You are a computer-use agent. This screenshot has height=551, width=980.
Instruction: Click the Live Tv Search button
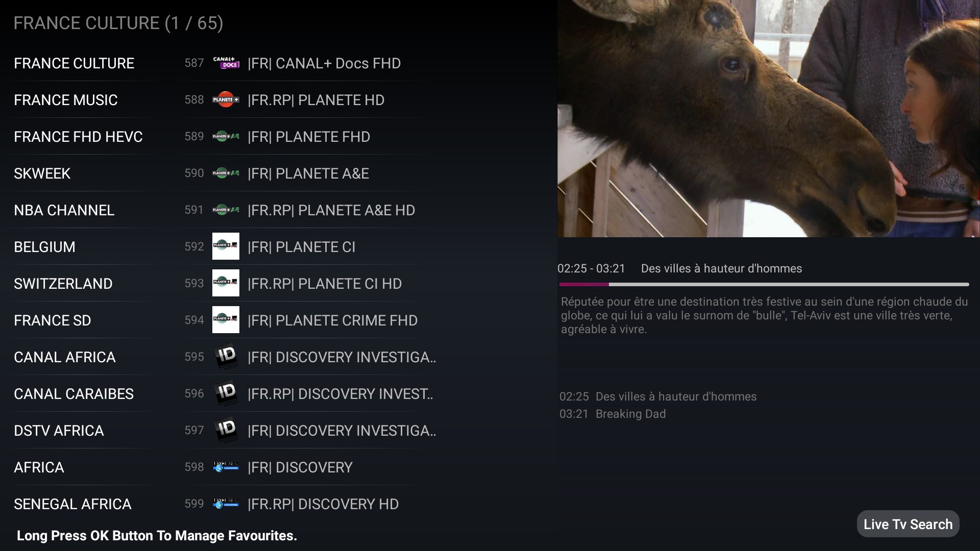click(x=908, y=524)
